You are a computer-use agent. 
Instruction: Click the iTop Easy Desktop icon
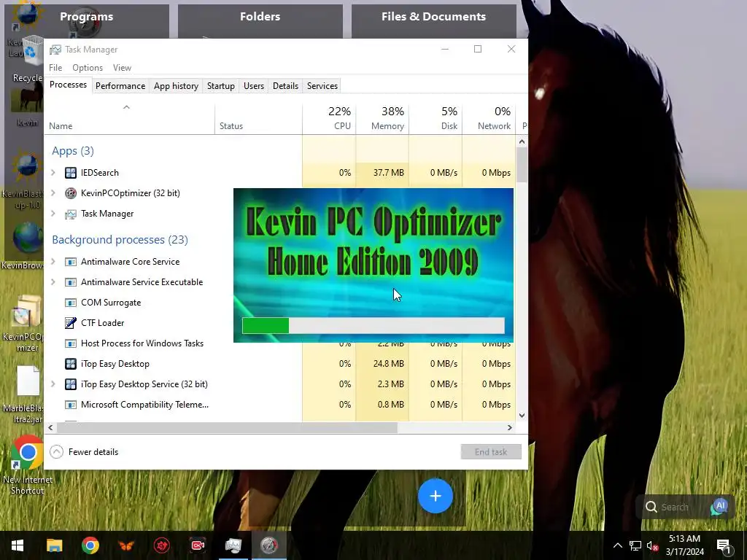pyautogui.click(x=71, y=364)
